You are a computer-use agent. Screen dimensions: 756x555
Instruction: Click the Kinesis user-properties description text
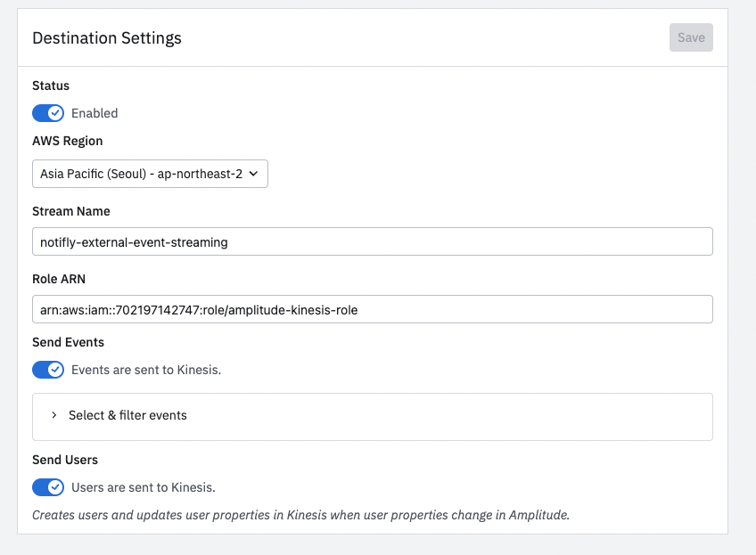click(x=300, y=515)
